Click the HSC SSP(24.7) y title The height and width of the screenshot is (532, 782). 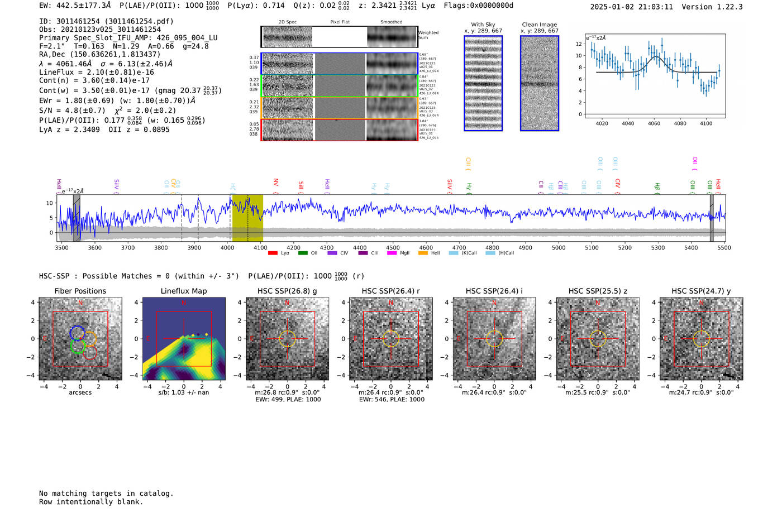tap(701, 291)
